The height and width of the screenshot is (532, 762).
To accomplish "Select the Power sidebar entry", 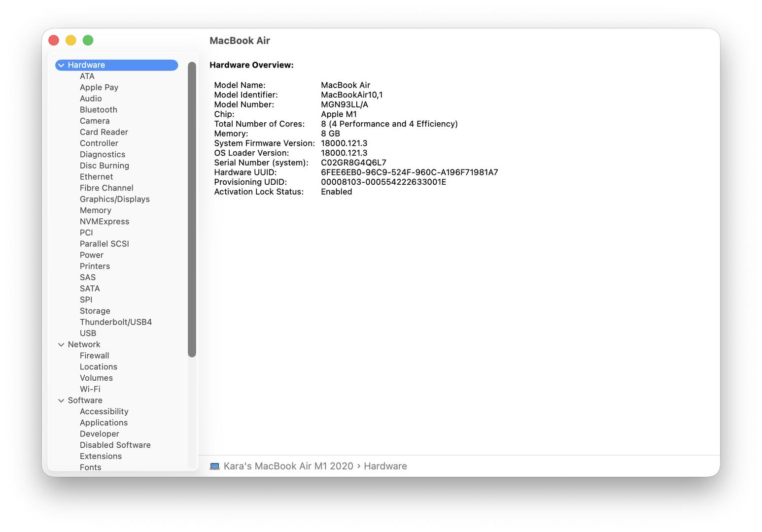I will (x=92, y=255).
